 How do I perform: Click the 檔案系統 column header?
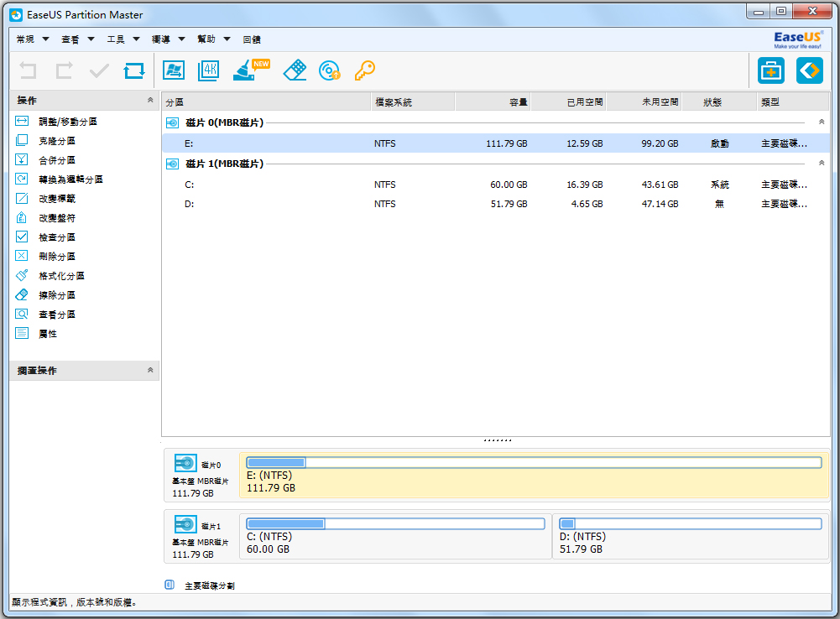413,101
